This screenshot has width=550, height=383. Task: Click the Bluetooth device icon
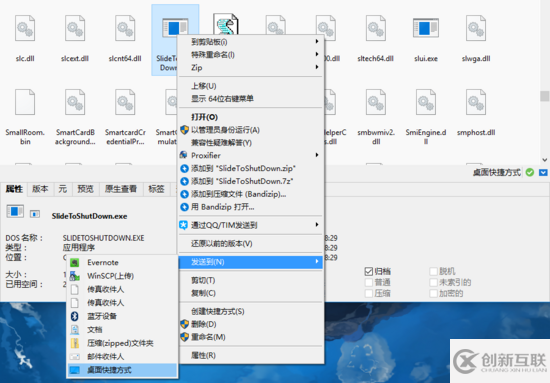[x=74, y=316]
